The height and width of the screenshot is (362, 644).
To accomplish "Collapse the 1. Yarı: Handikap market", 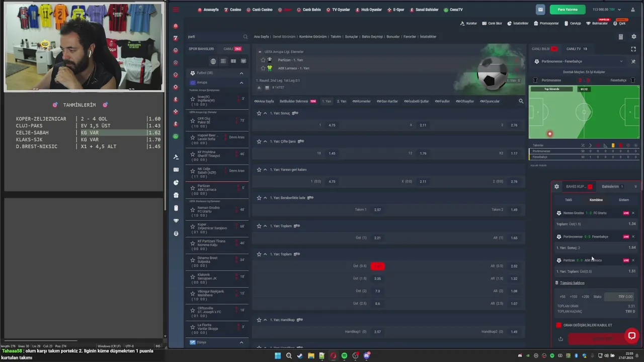I will point(265,320).
